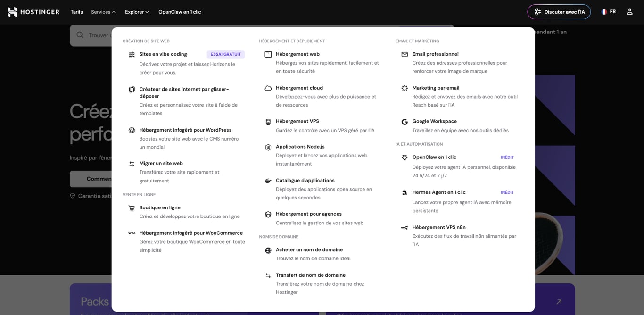Screen dimensions: 644x315
Task: Click the INÉDIT badge beside OpenClaw
Action: (x=507, y=157)
